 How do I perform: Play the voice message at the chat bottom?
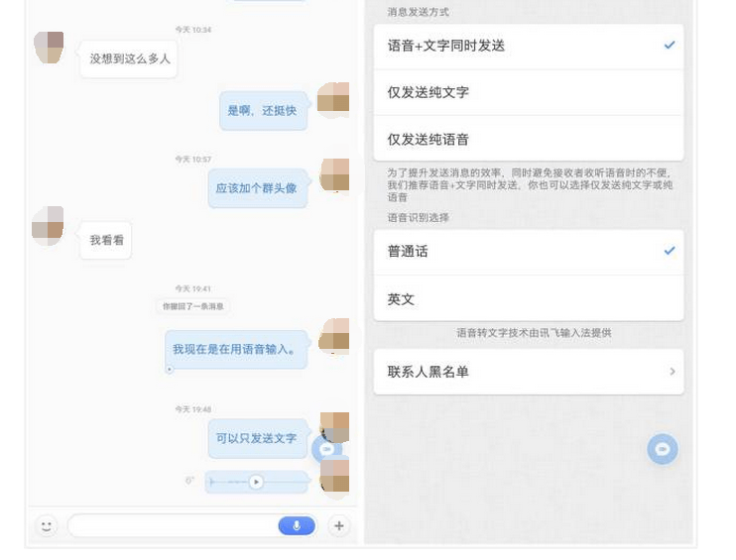(256, 482)
